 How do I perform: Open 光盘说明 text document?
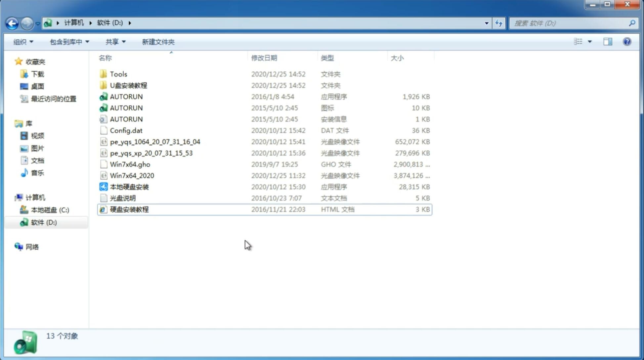pyautogui.click(x=122, y=198)
